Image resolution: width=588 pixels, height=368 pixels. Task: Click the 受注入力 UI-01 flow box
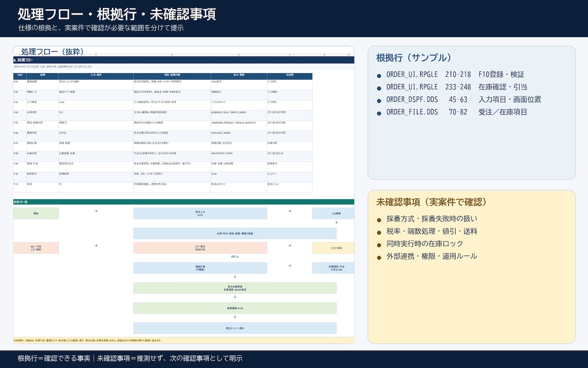(x=200, y=213)
